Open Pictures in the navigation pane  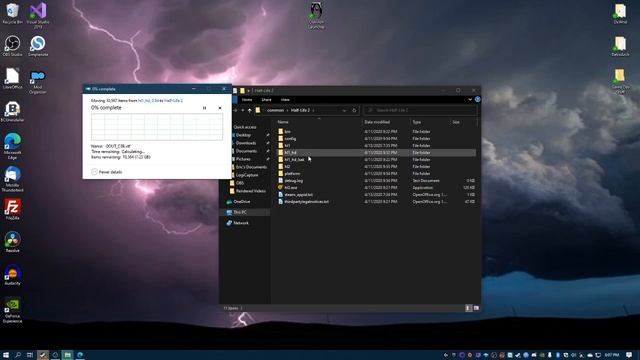pyautogui.click(x=243, y=159)
